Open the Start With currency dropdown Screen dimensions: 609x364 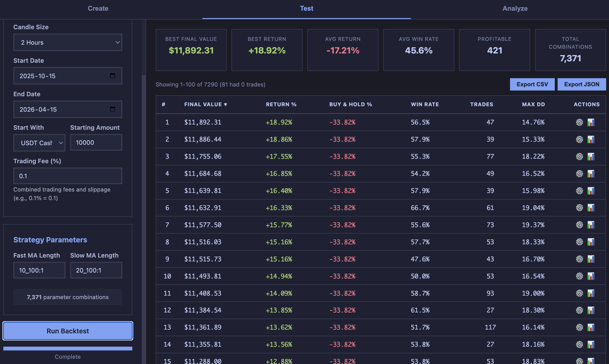[x=39, y=143]
